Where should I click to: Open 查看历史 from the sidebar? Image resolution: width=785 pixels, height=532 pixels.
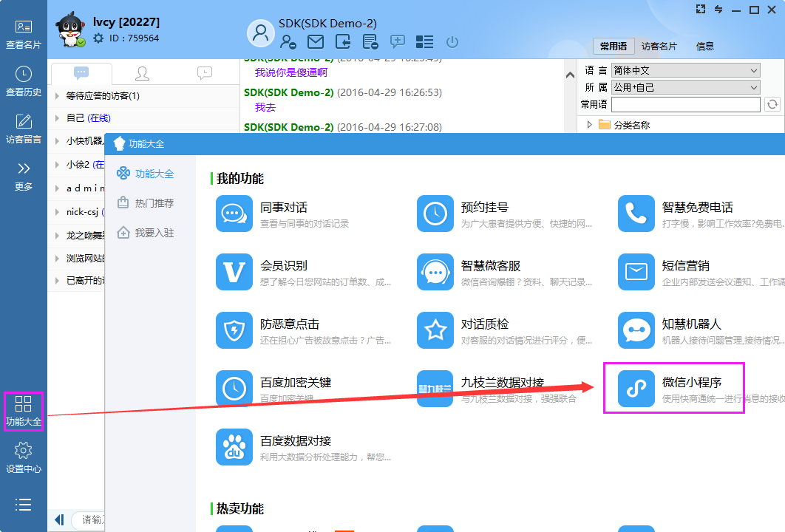[24, 81]
